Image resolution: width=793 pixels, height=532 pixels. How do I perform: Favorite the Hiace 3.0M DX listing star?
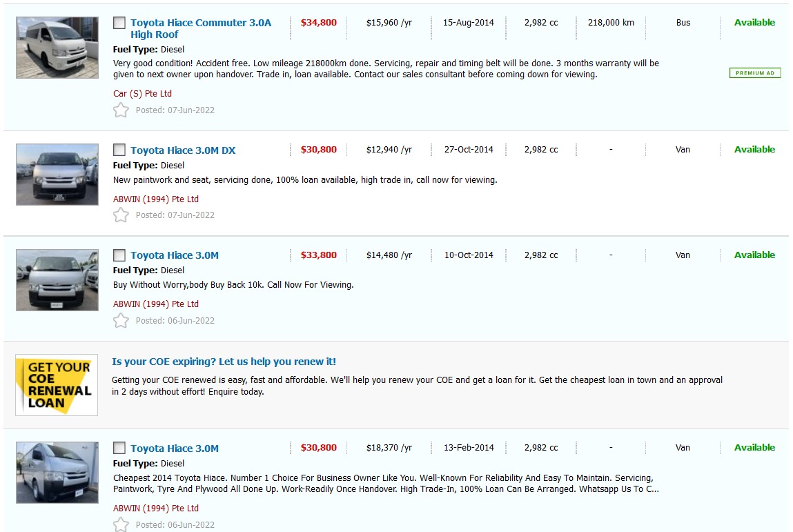(121, 215)
